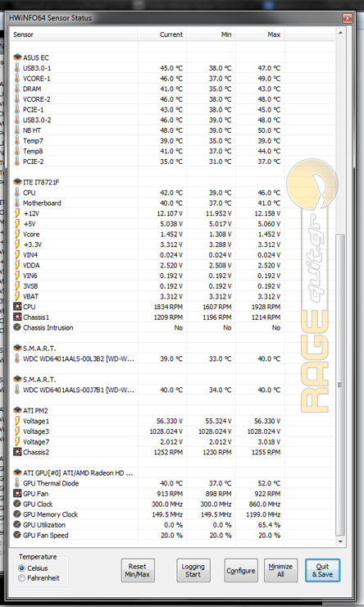The height and width of the screenshot is (607, 364).
Task: Click the Reset Min/Max button
Action: point(138,570)
